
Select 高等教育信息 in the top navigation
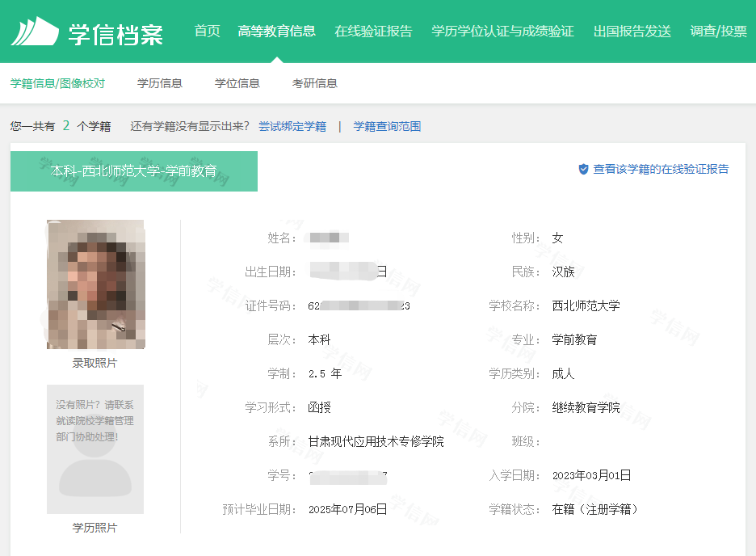pos(277,32)
